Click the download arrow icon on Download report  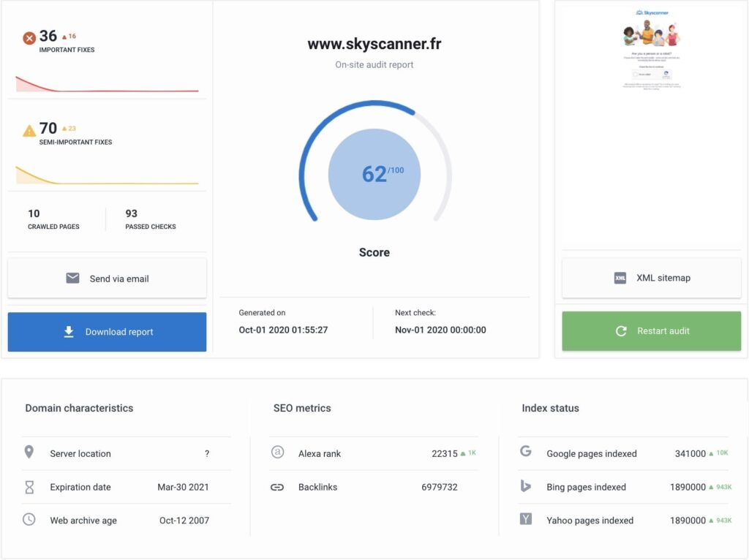[69, 332]
